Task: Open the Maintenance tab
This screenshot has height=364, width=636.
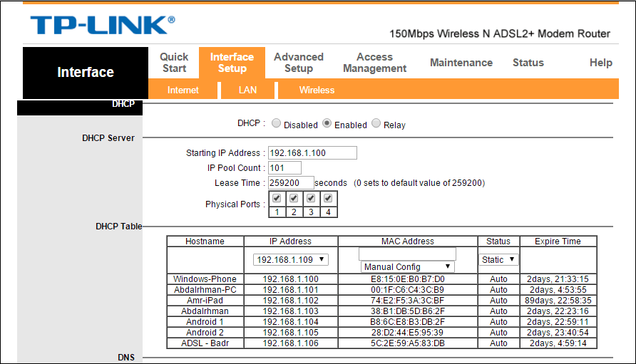Action: pos(461,63)
